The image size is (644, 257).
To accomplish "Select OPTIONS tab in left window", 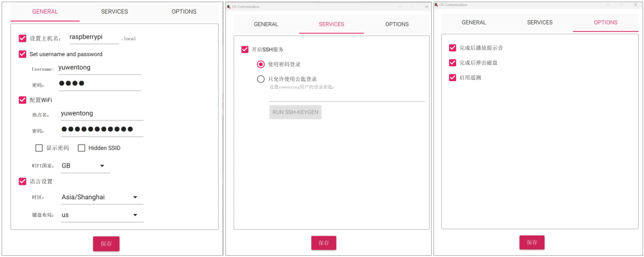I will click(x=184, y=11).
